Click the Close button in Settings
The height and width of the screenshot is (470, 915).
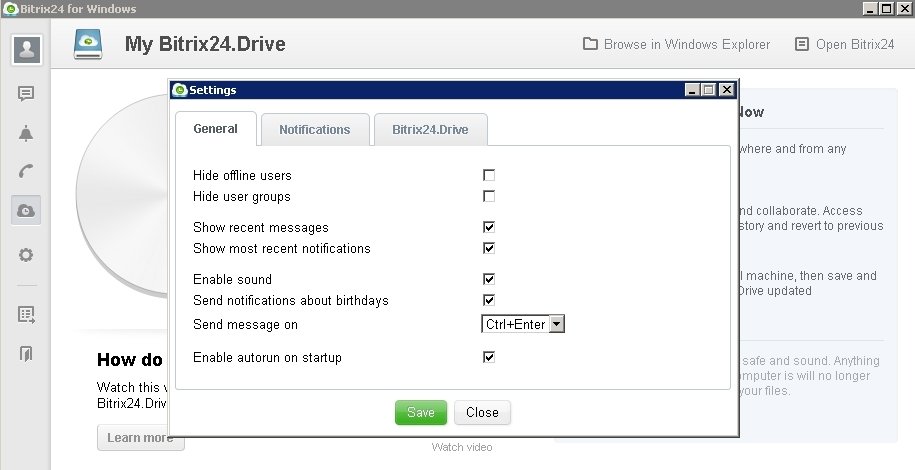482,412
